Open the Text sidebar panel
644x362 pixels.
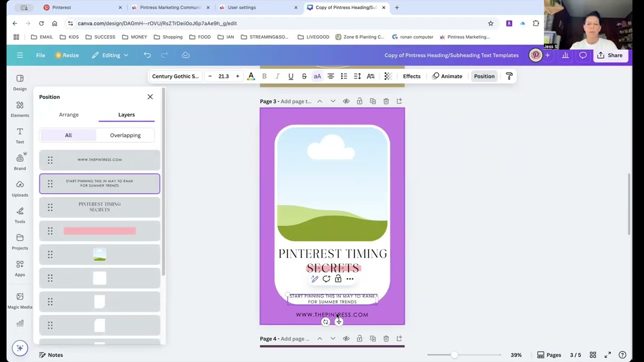coord(20,136)
